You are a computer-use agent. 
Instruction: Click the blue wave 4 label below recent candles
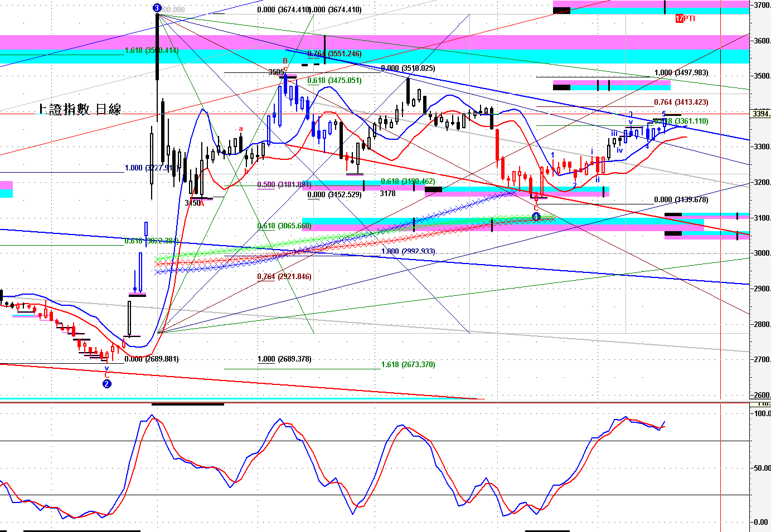pos(647,146)
